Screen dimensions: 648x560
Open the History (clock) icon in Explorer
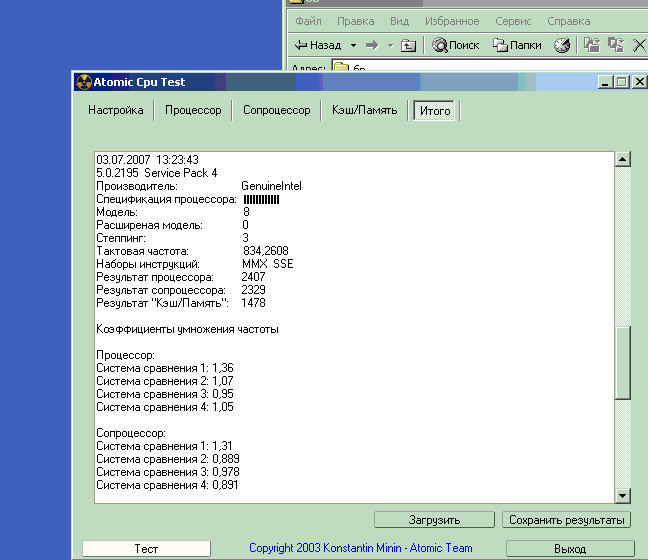tap(562, 45)
